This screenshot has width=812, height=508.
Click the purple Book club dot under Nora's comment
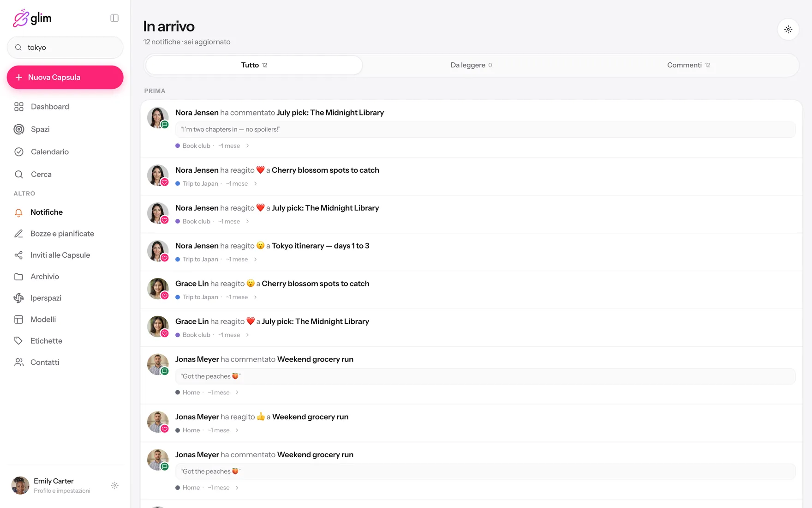178,146
